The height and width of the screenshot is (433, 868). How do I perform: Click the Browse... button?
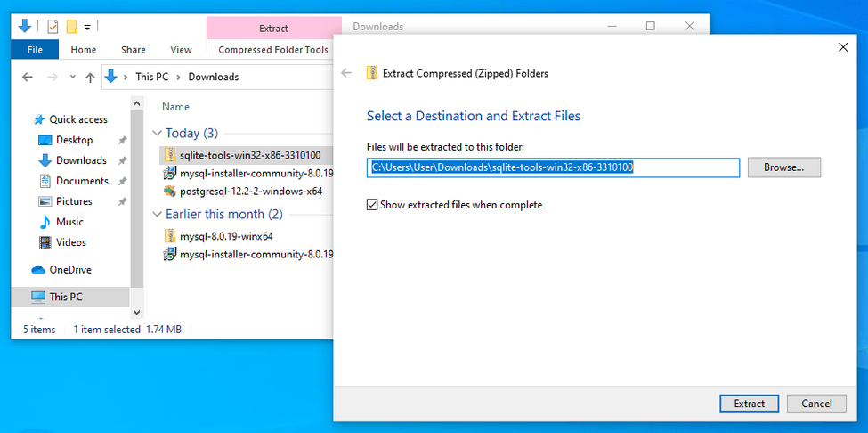(x=783, y=167)
